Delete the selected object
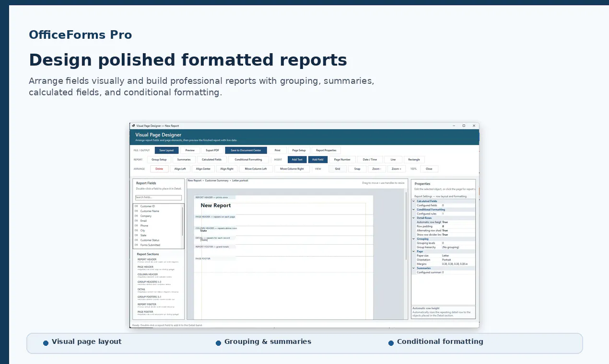The width and height of the screenshot is (609, 364). coord(159,169)
